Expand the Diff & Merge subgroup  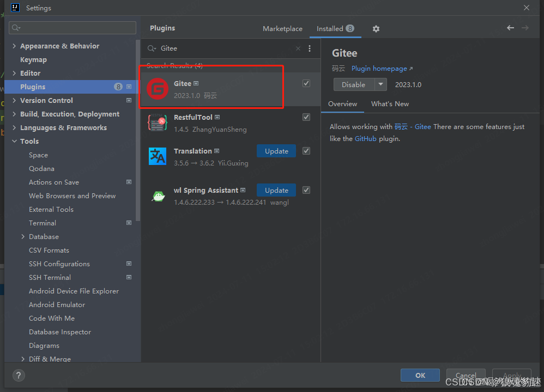(23, 359)
